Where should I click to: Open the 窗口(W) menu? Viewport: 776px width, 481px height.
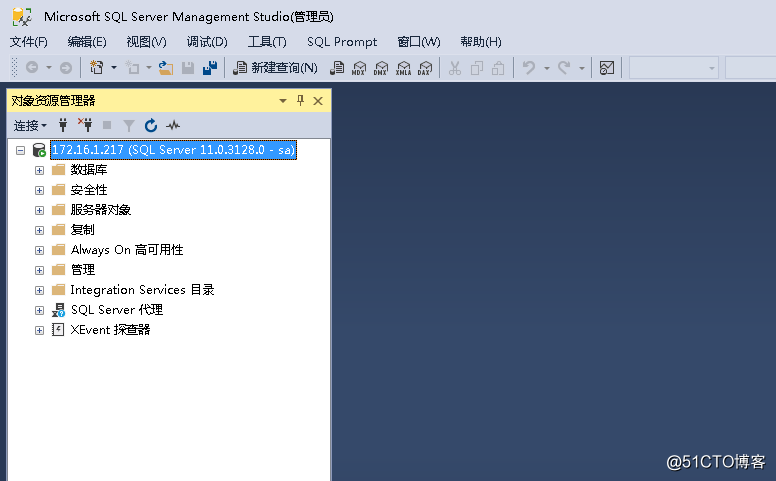pos(419,42)
